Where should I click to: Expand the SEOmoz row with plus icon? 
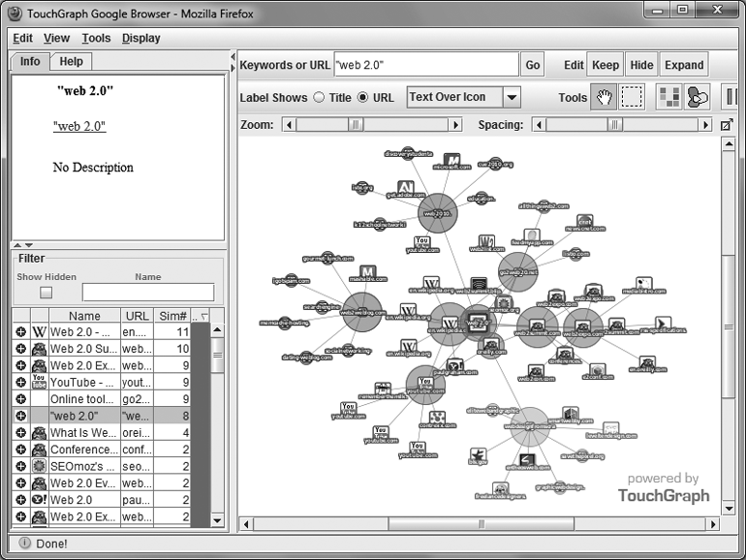point(20,466)
